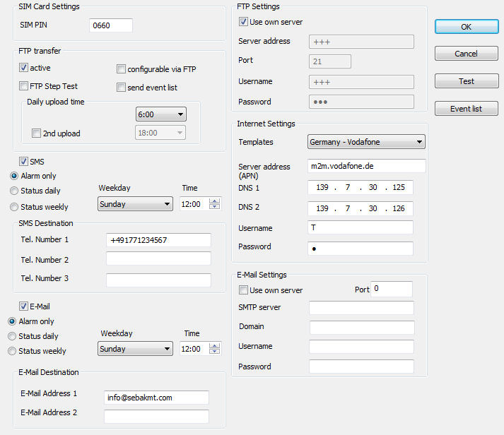Open the 18:00 second upload time dropdown

click(x=160, y=133)
